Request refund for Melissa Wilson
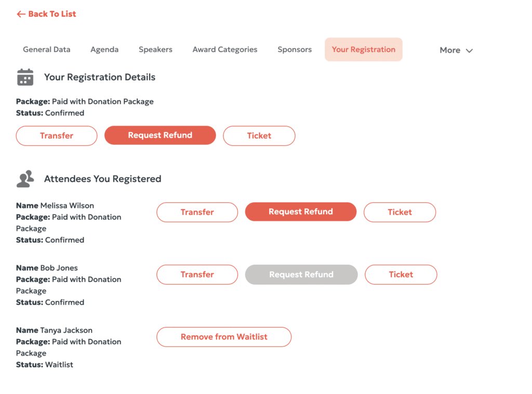 pyautogui.click(x=300, y=212)
